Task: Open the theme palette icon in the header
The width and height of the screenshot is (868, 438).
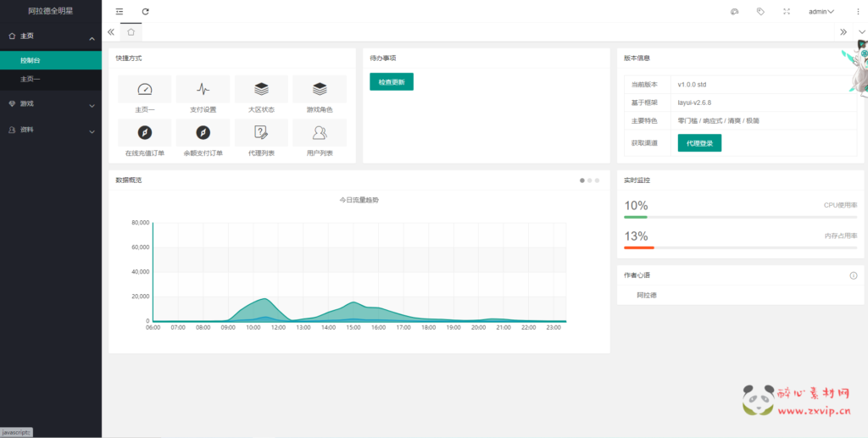Action: [x=734, y=11]
